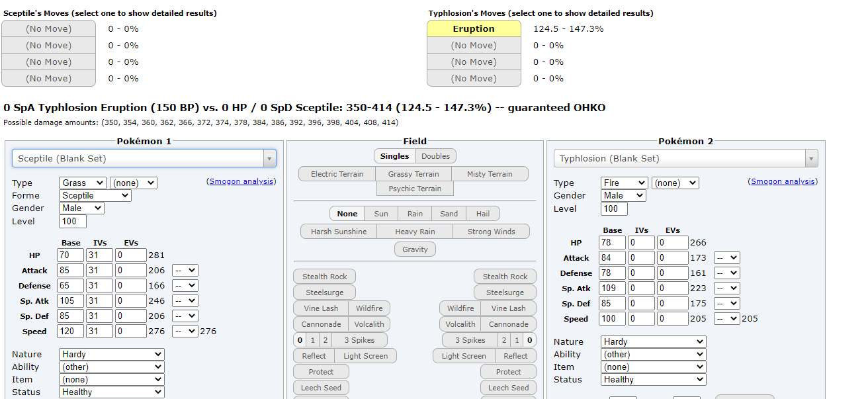Image resolution: width=868 pixels, height=399 pixels.
Task: Set weather to Heavy Rain
Action: tap(415, 232)
